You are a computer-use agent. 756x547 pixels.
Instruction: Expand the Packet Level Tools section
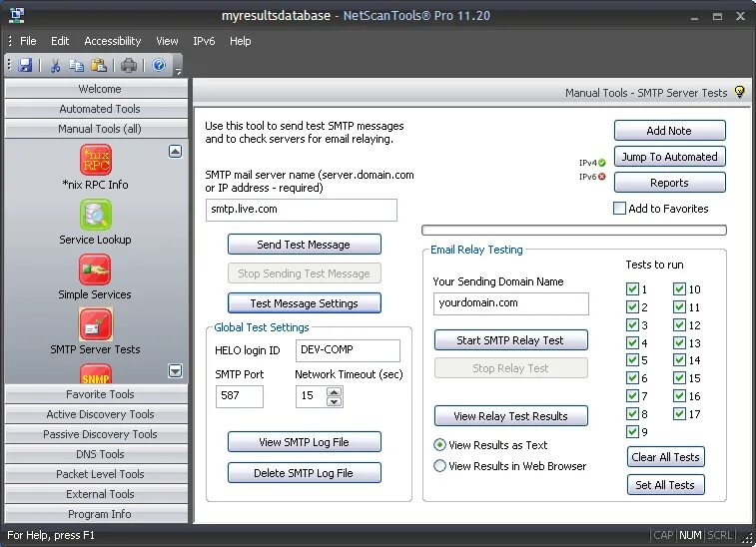click(x=97, y=474)
